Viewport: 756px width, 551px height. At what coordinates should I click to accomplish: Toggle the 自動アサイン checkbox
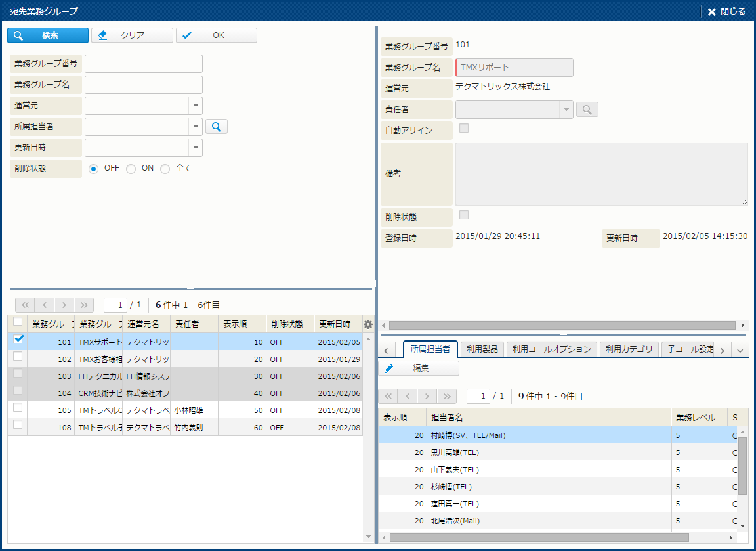coord(464,128)
